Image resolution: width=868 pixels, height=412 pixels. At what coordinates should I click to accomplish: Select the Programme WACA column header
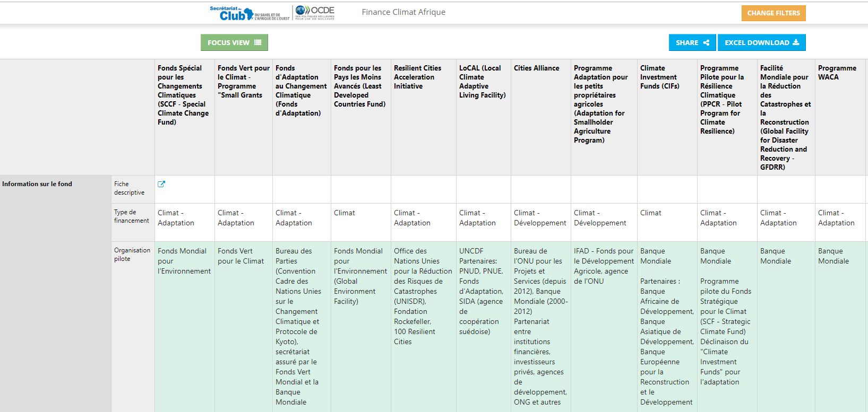coord(837,73)
